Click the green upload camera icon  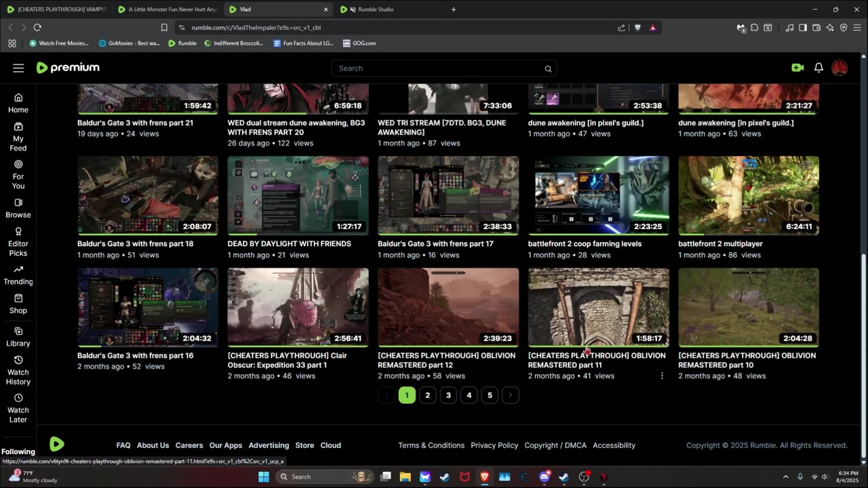(797, 68)
